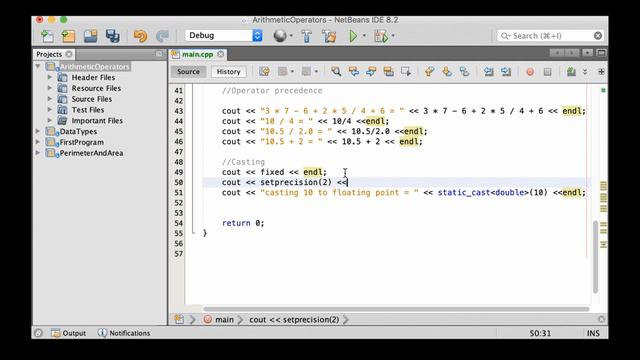
Task: Open the Debug Project dropdown arrow
Action: 393,36
